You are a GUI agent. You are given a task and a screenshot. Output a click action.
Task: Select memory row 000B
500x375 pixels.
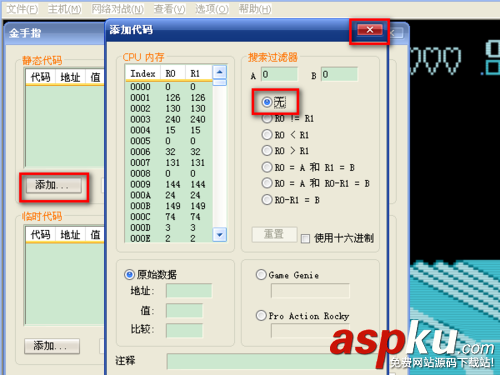pyautogui.click(x=169, y=206)
